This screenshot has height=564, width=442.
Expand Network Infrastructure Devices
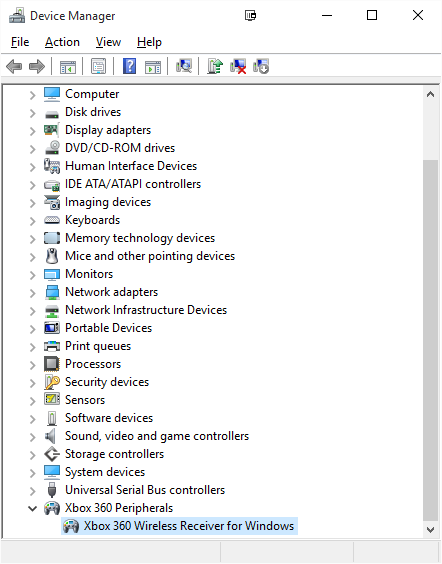click(33, 311)
